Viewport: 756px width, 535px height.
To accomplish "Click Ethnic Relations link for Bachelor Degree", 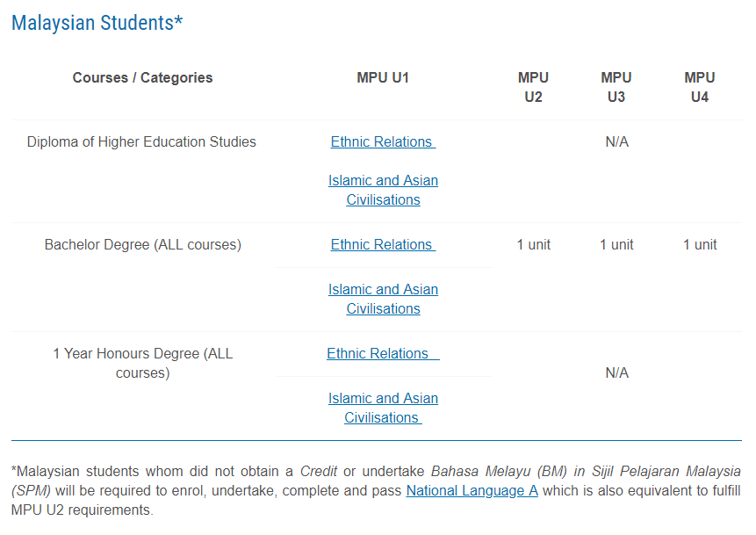I will click(383, 244).
